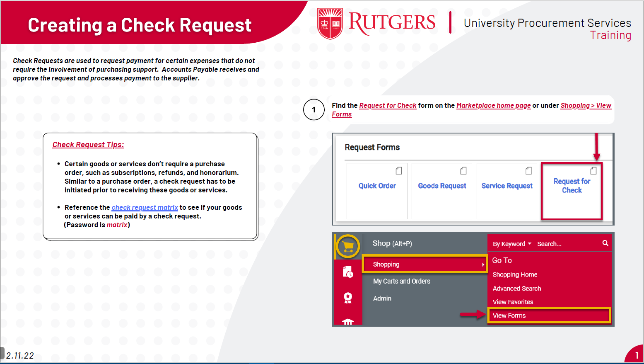Follow the Marketplace home page link
This screenshot has height=364, width=644.
tap(493, 105)
